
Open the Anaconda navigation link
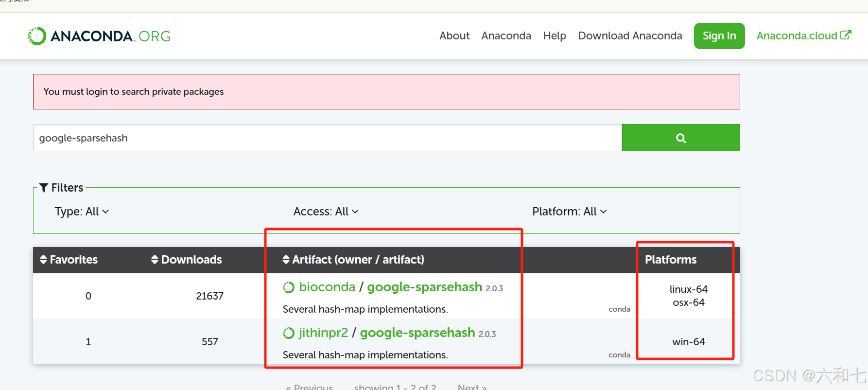coord(506,35)
